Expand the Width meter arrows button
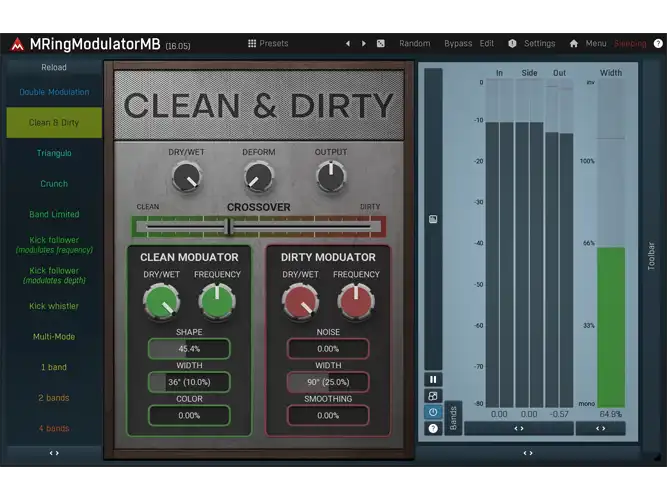This screenshot has width=667, height=500. coord(601,429)
